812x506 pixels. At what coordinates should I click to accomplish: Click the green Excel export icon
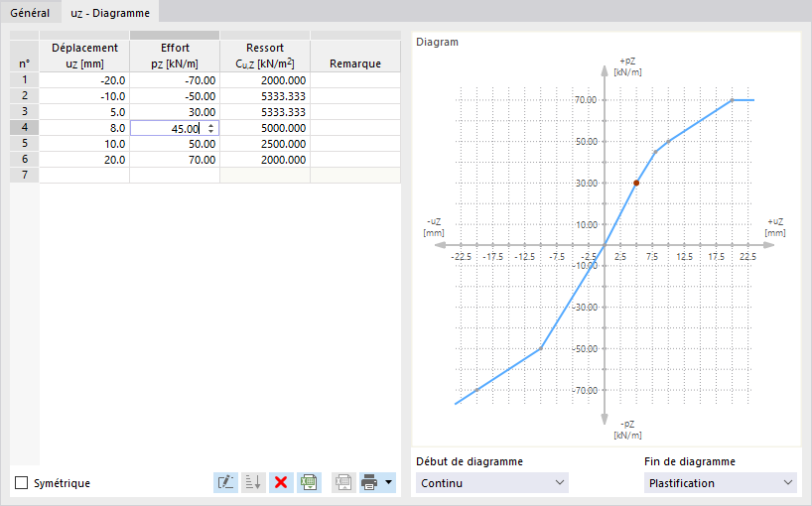(x=309, y=483)
